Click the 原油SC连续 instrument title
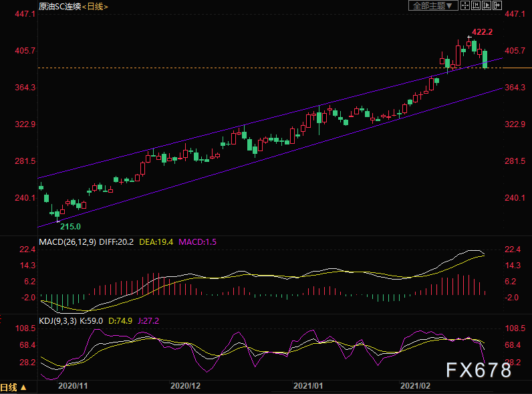This screenshot has height=394, width=532. click(x=59, y=6)
